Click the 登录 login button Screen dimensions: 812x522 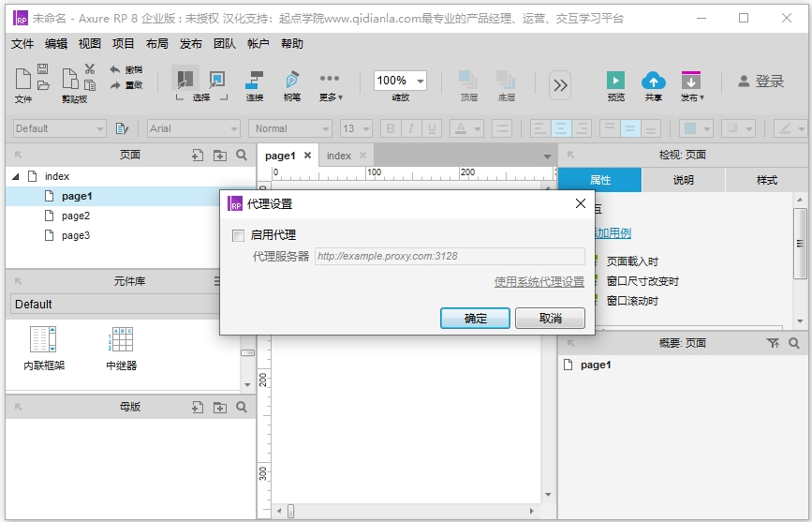pos(761,82)
